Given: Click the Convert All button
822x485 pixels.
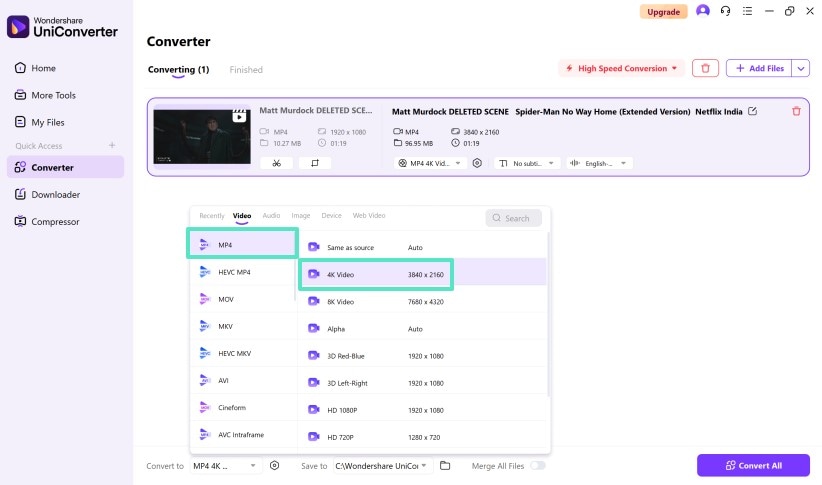Looking at the screenshot, I should 753,466.
